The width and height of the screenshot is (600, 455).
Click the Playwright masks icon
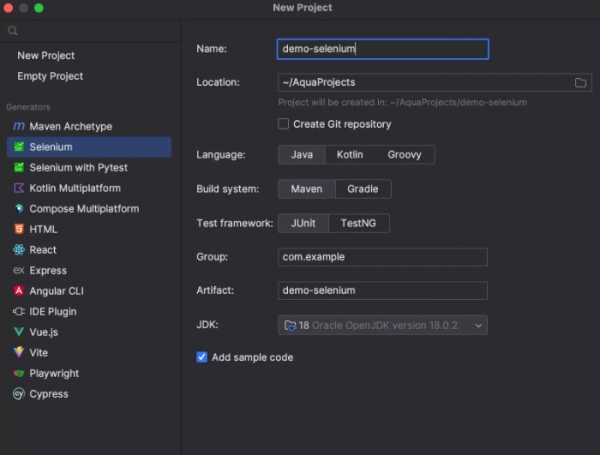tap(19, 373)
